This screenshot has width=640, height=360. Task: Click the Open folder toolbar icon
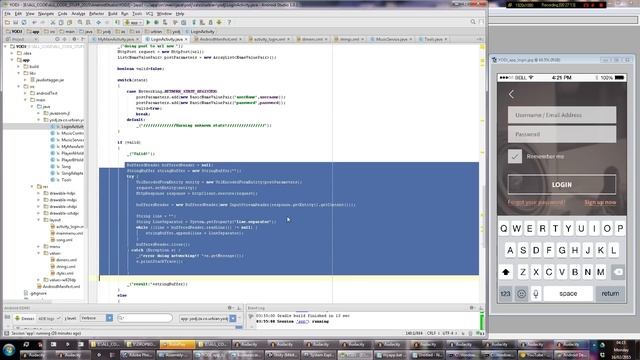pos(7,22)
